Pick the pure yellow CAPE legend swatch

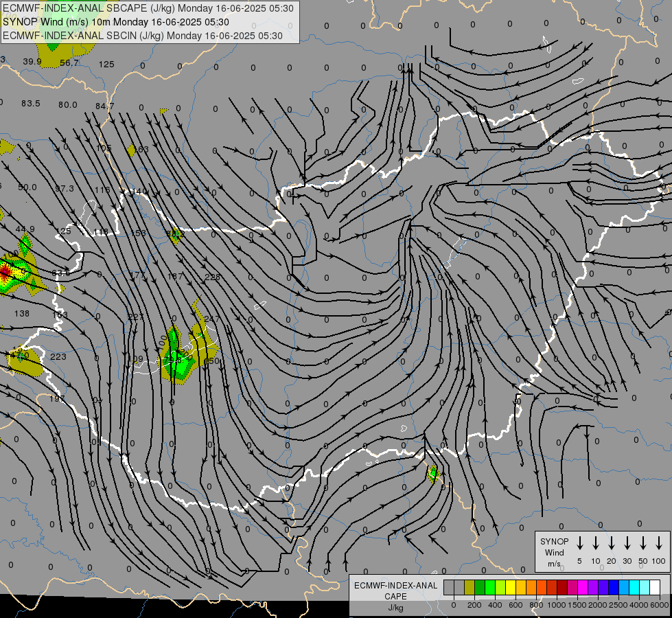tap(511, 587)
